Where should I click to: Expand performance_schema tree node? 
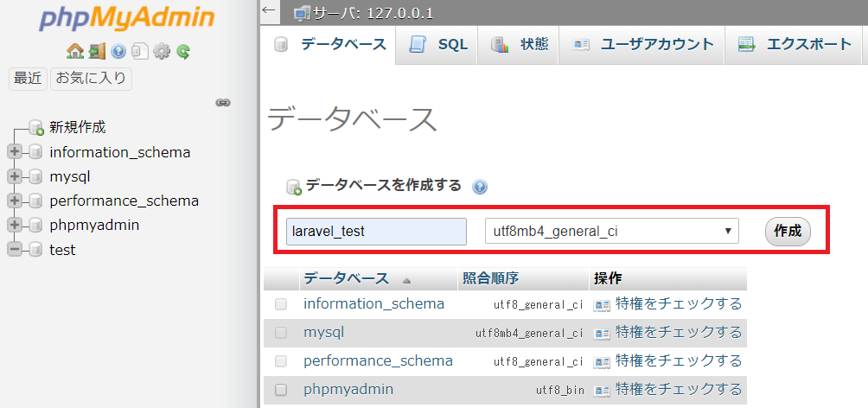[x=15, y=201]
